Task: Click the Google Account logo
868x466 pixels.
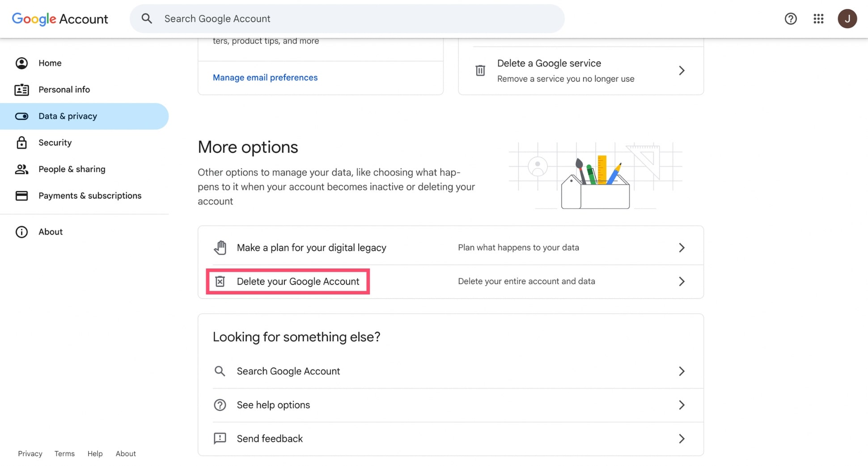Action: click(60, 19)
